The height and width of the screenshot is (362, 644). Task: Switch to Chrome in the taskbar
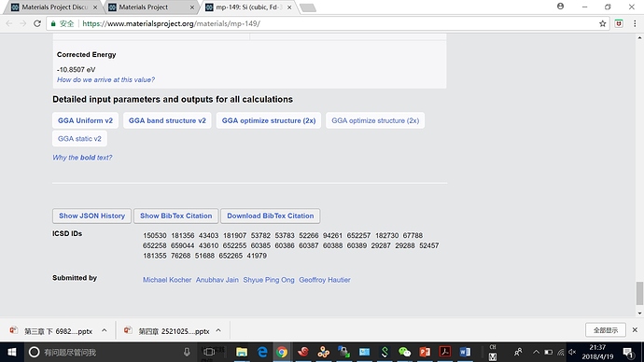282,352
